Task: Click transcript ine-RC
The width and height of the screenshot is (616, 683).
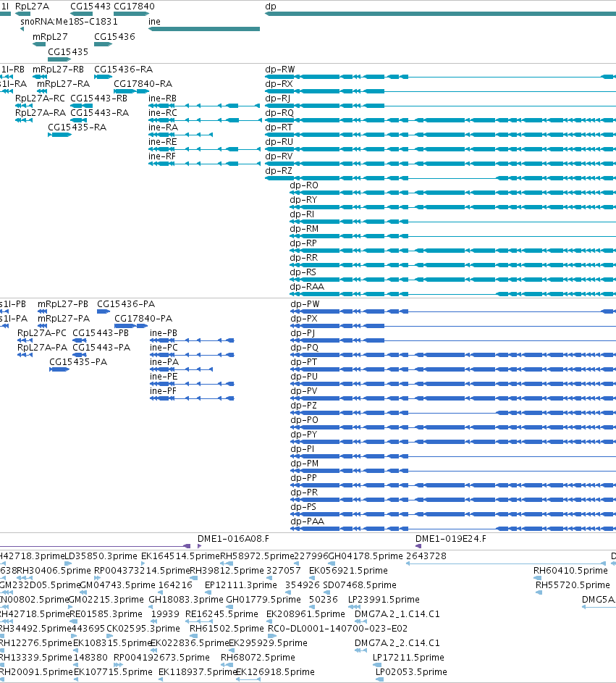Action: [x=163, y=113]
